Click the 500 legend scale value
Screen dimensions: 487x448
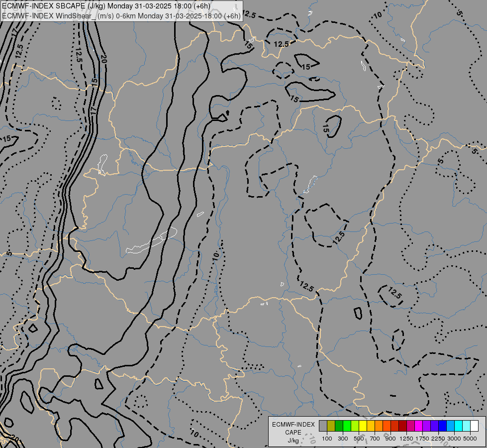[x=359, y=439]
